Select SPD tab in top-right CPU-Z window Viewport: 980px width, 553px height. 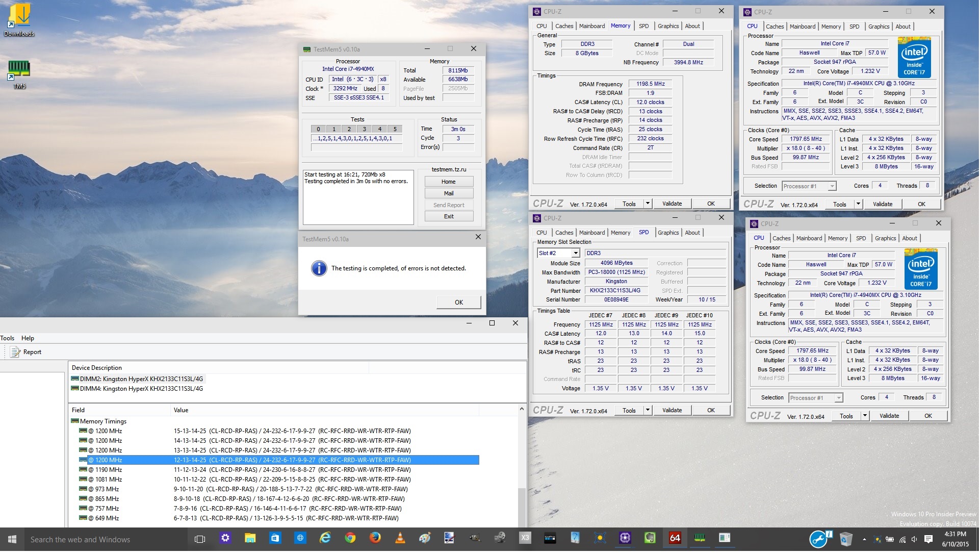pos(855,27)
